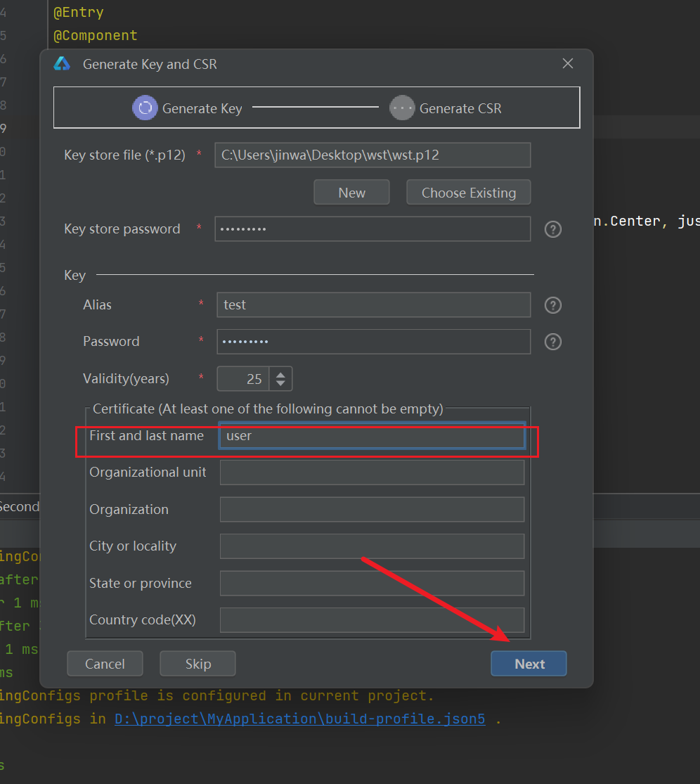700x784 pixels.
Task: Click the Next button
Action: (x=529, y=664)
